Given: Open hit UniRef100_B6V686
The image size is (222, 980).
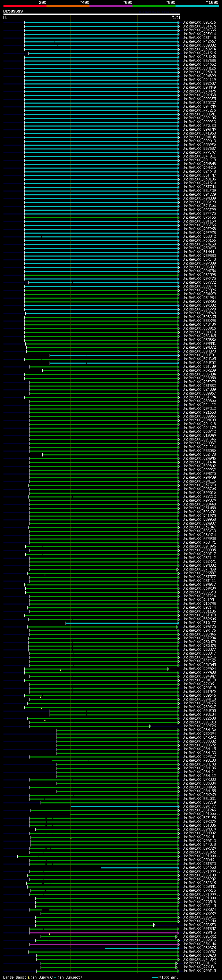Looking at the screenshot, I should 199,60.
